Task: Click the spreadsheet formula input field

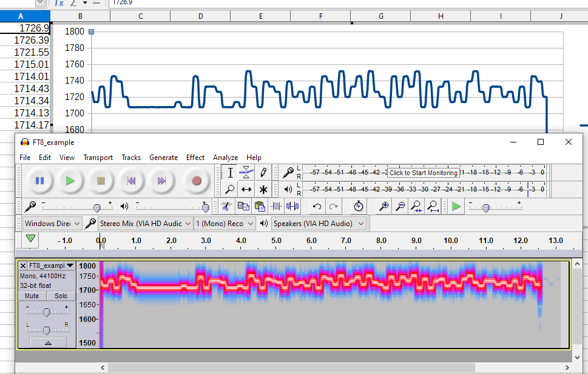Action: pos(349,3)
